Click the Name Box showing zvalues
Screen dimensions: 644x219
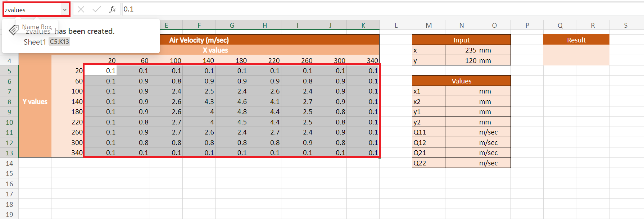coord(32,10)
